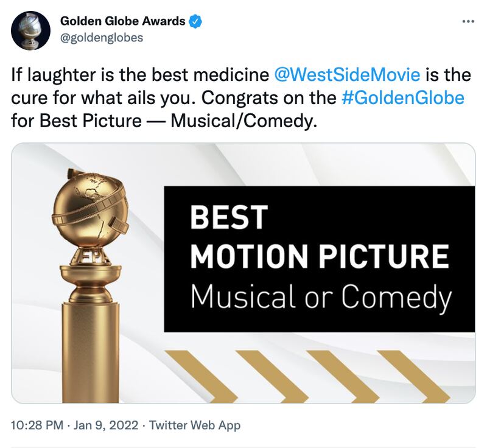
Task: Click the @goldenglobes handle
Action: [x=101, y=38]
